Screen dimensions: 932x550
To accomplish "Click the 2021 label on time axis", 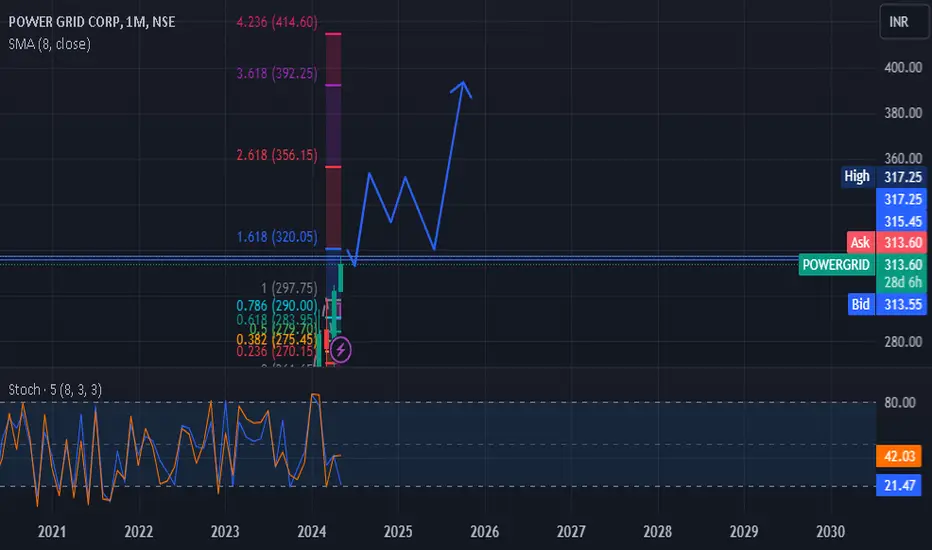I will 52,532.
